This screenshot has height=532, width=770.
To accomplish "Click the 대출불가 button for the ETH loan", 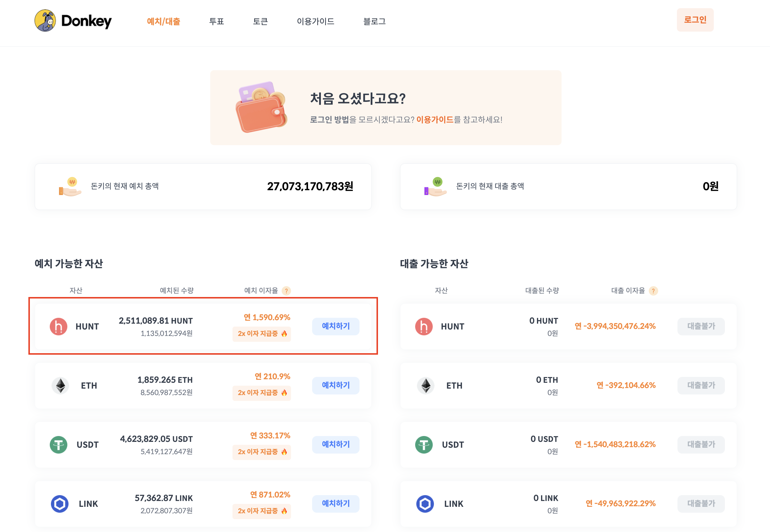I will [x=701, y=385].
